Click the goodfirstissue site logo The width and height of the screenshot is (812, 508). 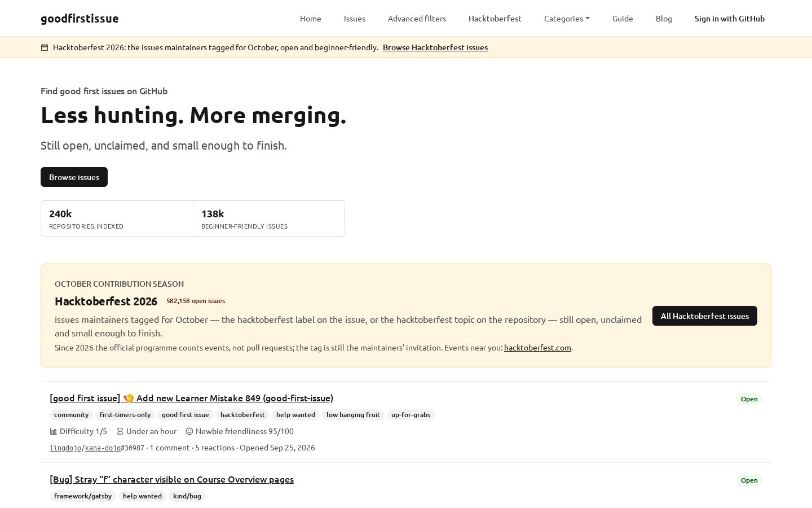click(80, 19)
